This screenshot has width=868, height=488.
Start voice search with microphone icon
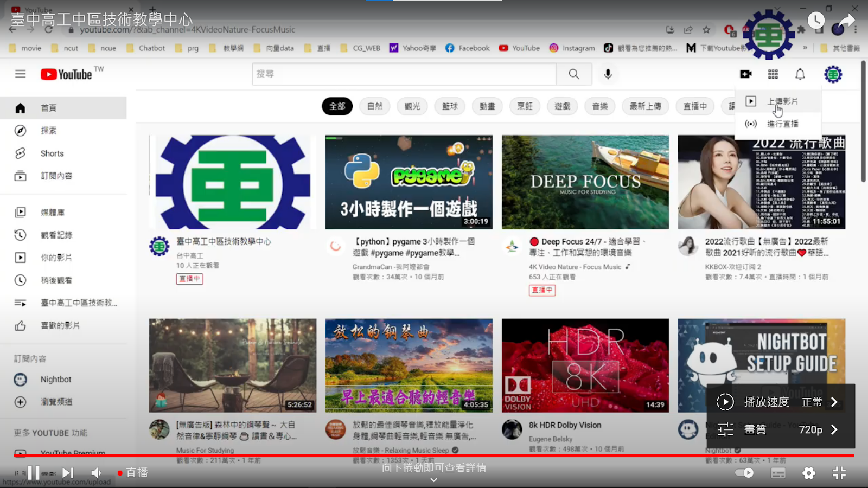(608, 74)
